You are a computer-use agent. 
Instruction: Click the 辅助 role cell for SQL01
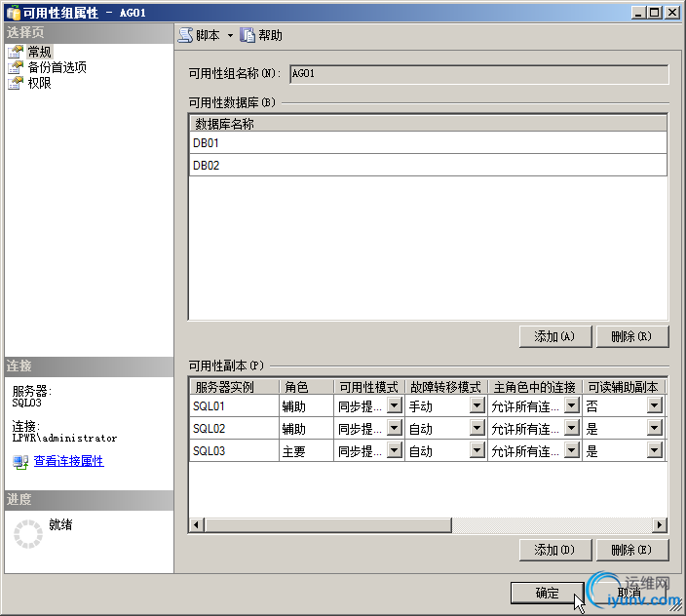click(306, 406)
